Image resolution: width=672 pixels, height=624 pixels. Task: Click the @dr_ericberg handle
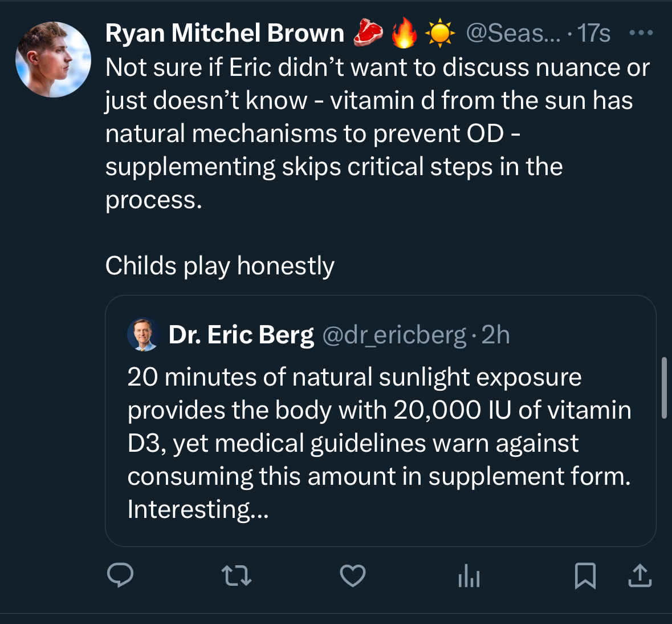pos(396,335)
